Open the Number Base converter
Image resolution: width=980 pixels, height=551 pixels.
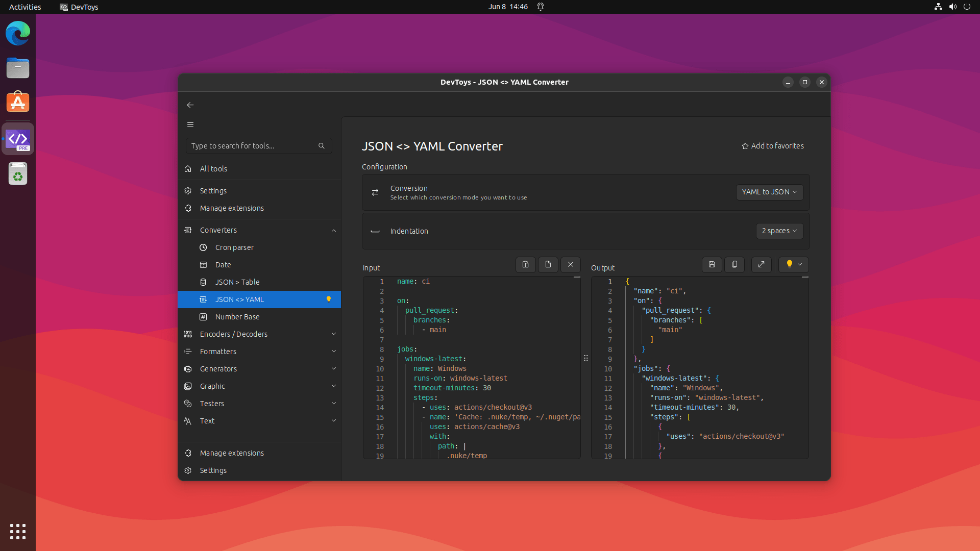[236, 316]
